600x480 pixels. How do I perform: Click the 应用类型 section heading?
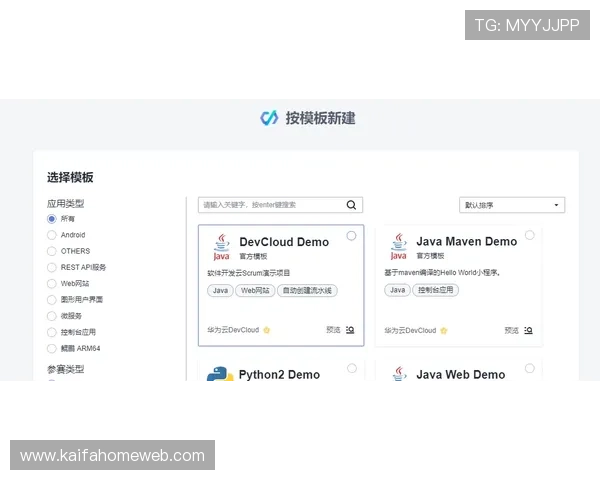click(65, 204)
